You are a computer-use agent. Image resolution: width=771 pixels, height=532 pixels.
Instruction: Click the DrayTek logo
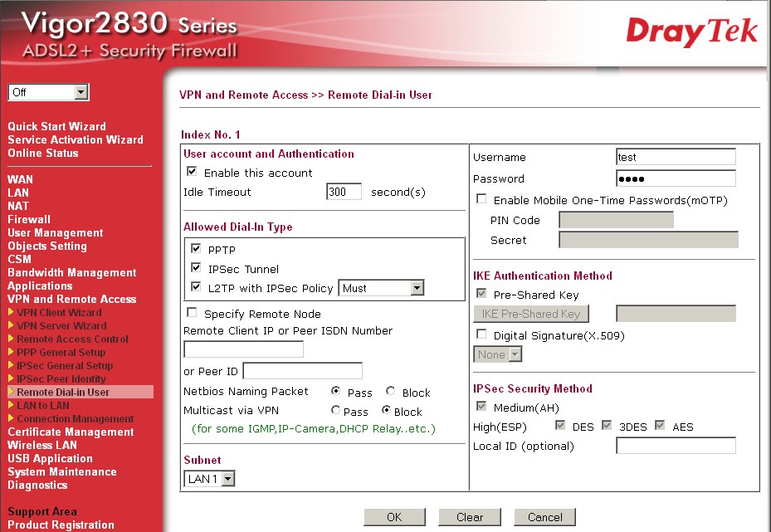pos(691,32)
